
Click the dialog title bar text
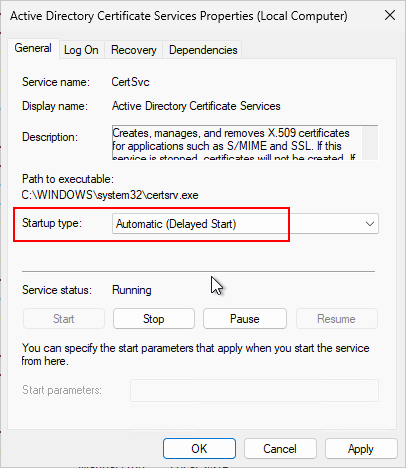click(x=179, y=16)
